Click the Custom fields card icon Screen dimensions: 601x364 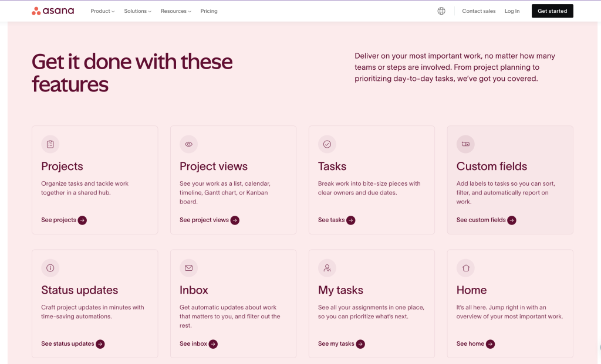coord(465,144)
